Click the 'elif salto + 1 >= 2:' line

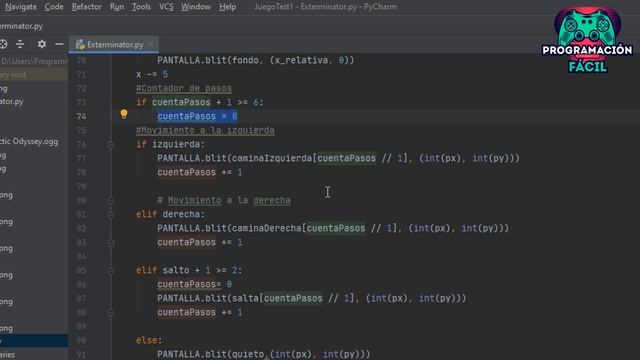click(x=189, y=270)
